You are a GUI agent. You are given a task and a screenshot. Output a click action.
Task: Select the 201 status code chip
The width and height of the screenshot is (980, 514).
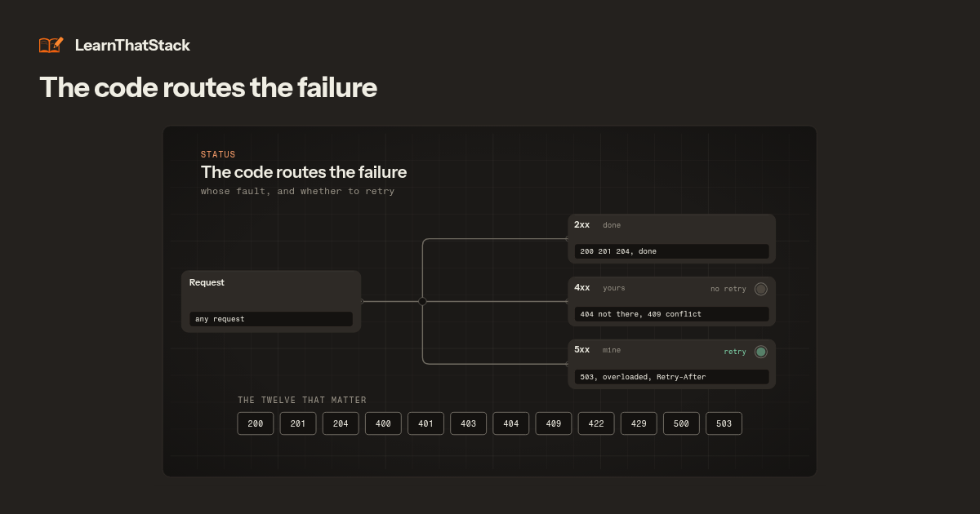[x=298, y=423]
